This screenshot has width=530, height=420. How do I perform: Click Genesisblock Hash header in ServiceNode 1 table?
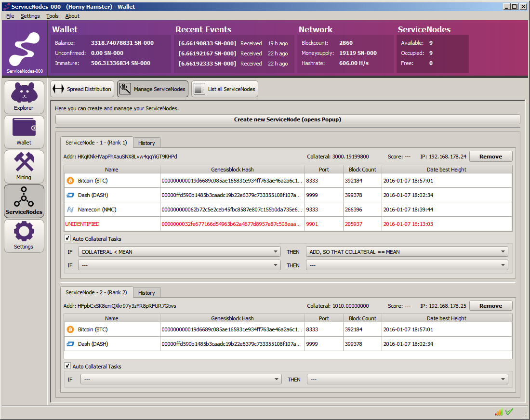click(x=233, y=169)
